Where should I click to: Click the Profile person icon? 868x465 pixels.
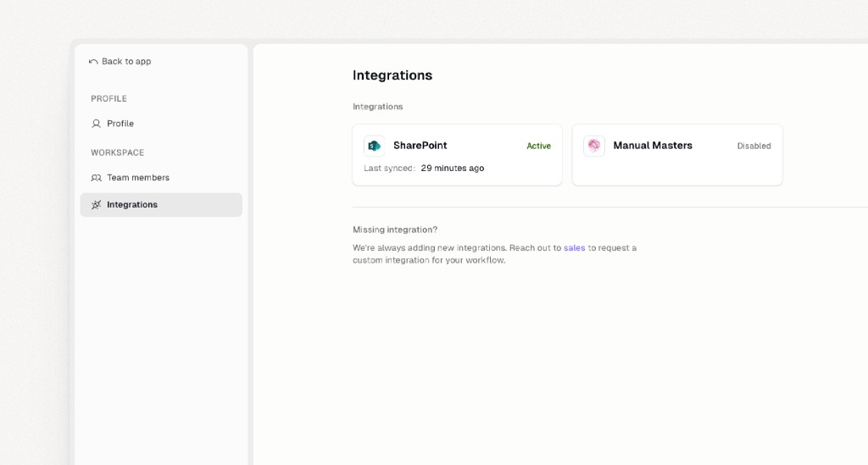pyautogui.click(x=96, y=124)
